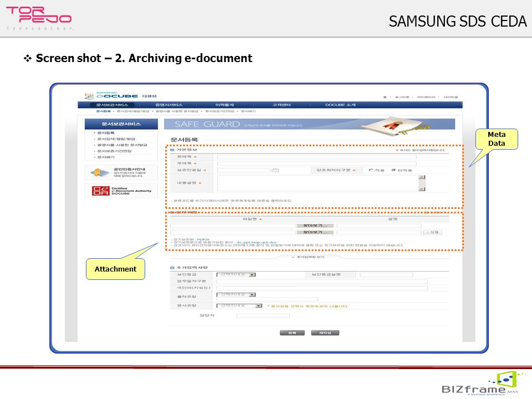Select the 미적용 encryption radio button

tap(393, 170)
